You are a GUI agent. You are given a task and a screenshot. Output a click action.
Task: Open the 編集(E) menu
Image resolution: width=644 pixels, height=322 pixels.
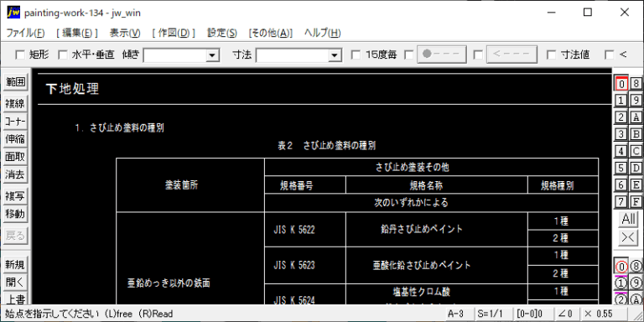coord(77,34)
